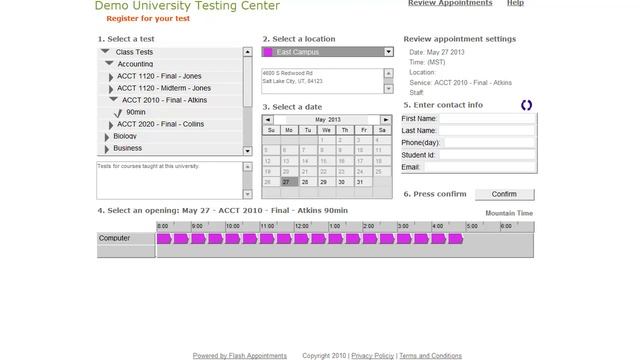Open the East Campus location dropdown

(389, 52)
